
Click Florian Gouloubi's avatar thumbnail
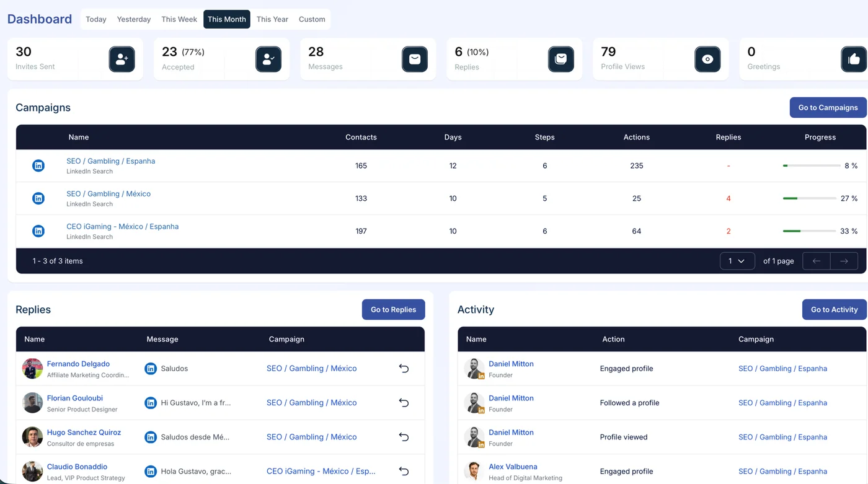tap(33, 403)
